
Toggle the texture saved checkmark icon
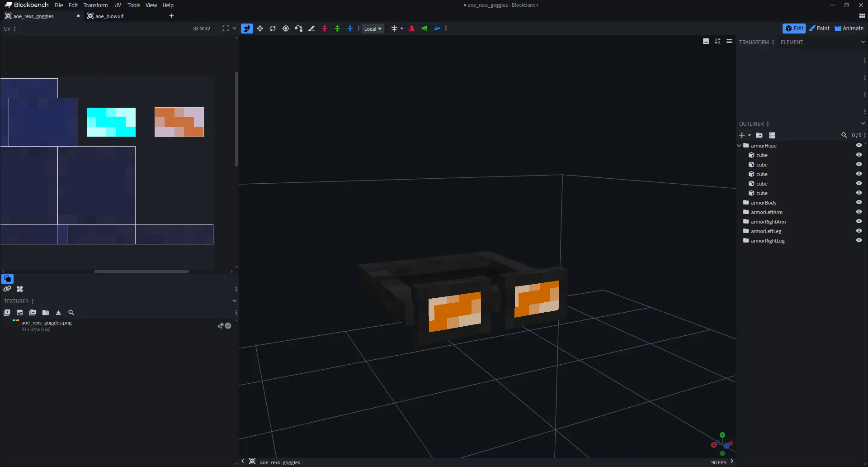(x=228, y=326)
